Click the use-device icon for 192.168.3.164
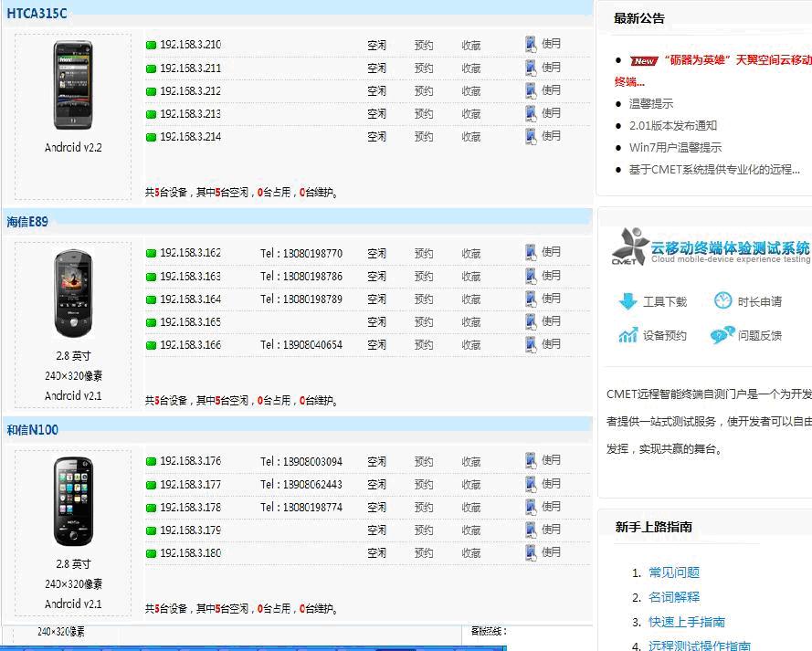The width and height of the screenshot is (812, 651). click(531, 299)
